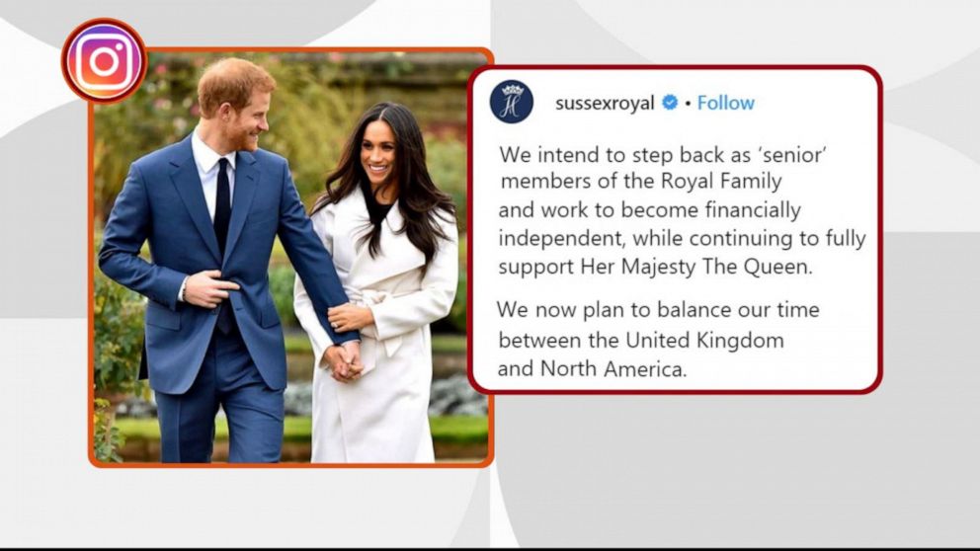Click the text "between the United Kingdom"
This screenshot has width=980, height=551.
[x=641, y=341]
